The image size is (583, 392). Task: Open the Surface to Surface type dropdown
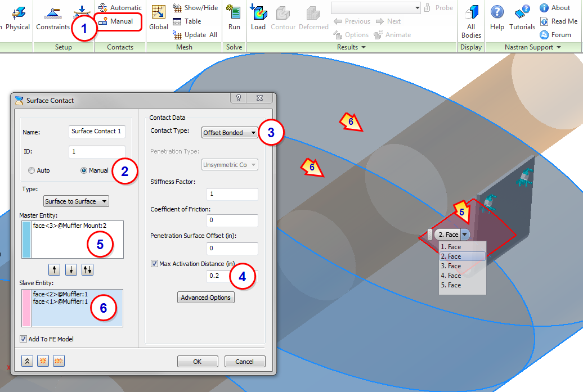point(76,201)
